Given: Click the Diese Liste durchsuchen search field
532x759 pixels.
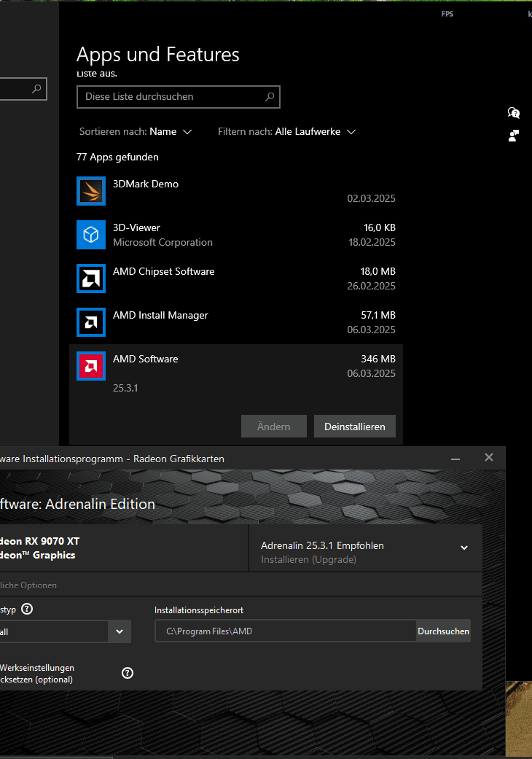Looking at the screenshot, I should (x=179, y=97).
